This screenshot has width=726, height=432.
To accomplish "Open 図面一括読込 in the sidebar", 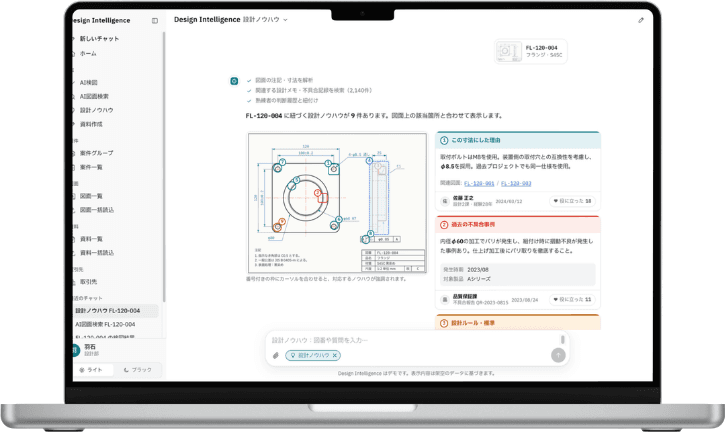I will click(97, 210).
